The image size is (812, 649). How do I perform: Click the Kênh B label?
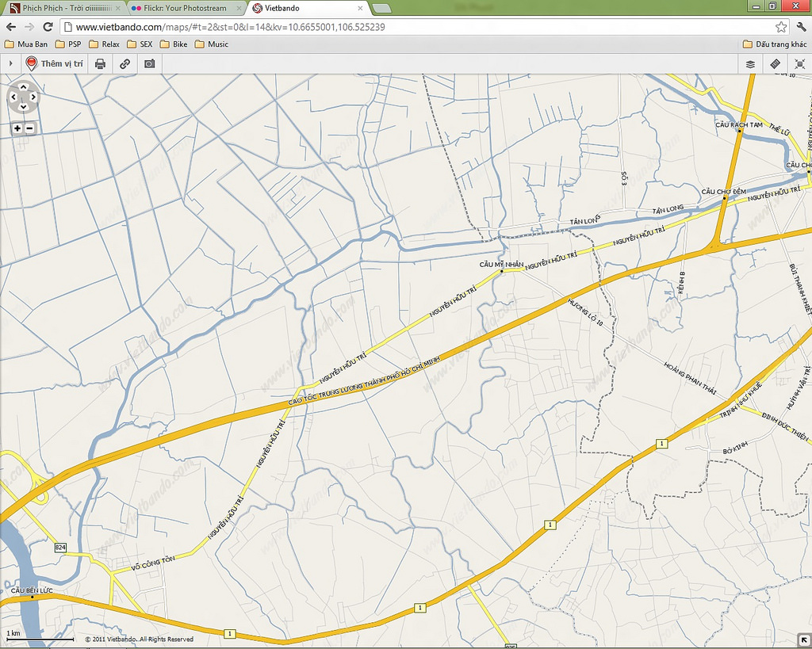[681, 283]
